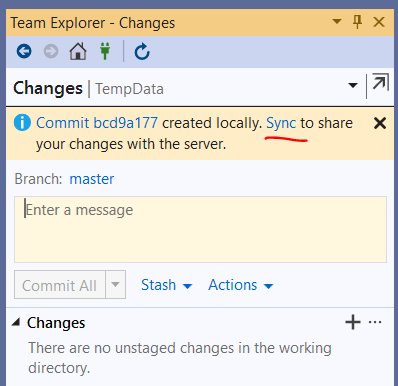Click the blue info icon in notification
Viewport: 398px width, 386px height.
tap(22, 123)
